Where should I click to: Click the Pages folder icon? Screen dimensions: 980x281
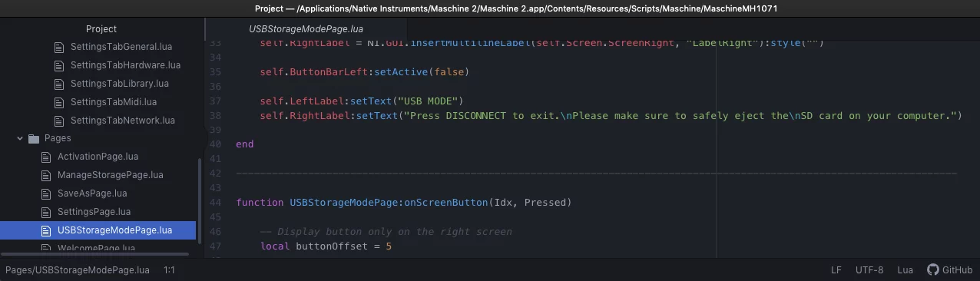33,139
